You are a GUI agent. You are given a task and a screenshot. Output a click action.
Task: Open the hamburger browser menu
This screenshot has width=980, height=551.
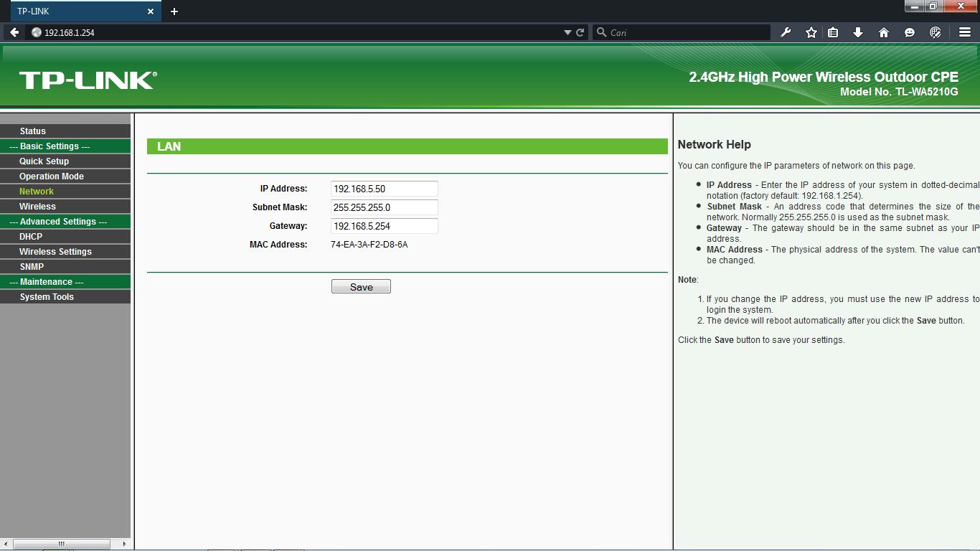[x=965, y=32]
